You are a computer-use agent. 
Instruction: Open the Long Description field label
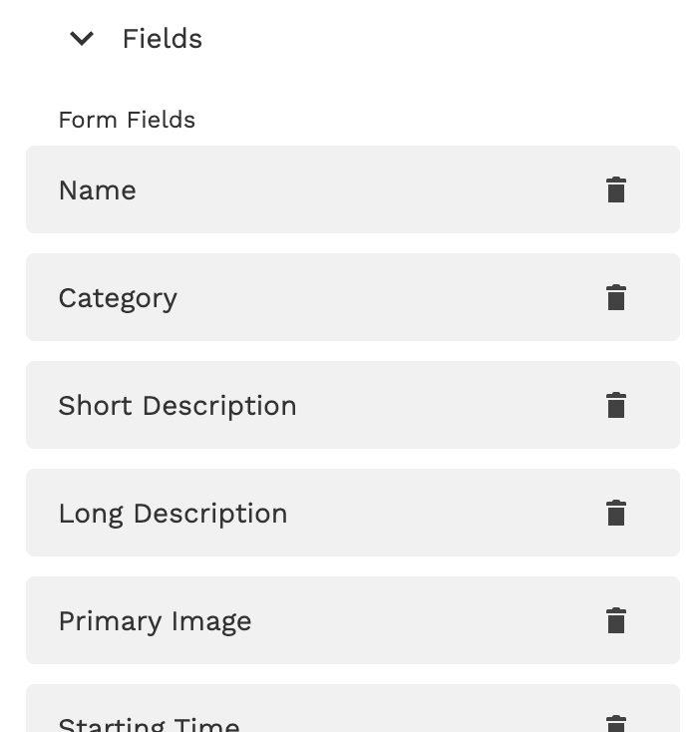click(x=173, y=514)
